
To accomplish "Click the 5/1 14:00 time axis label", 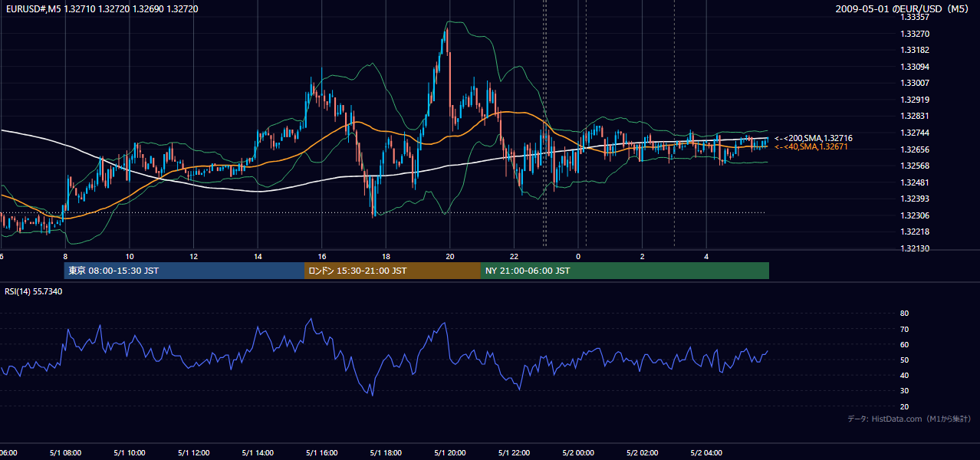I will [258, 453].
